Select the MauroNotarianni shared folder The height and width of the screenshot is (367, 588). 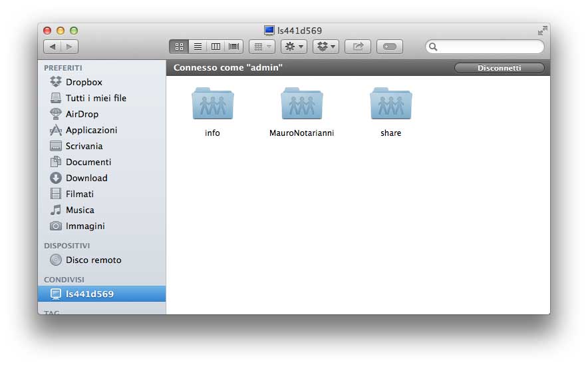tap(302, 103)
